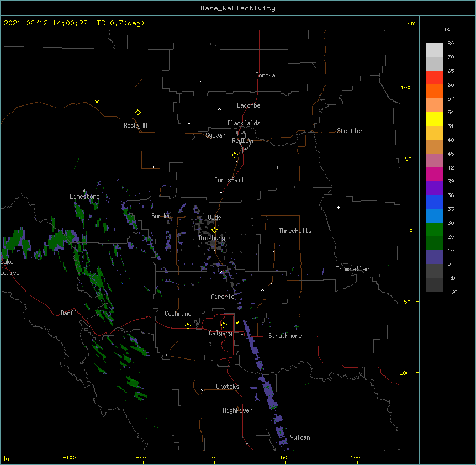Click the Didsbury town label

click(x=212, y=238)
